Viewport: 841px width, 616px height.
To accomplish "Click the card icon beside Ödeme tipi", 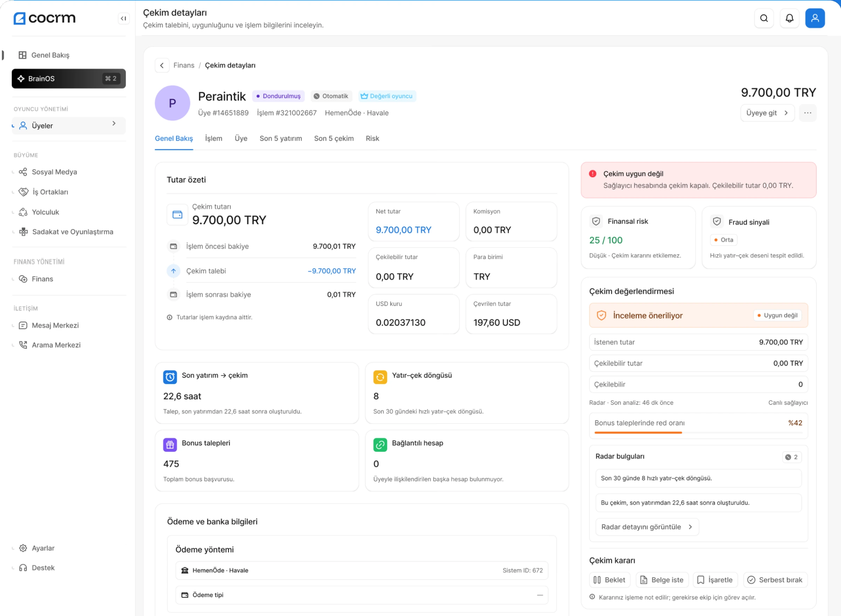I will (x=185, y=595).
